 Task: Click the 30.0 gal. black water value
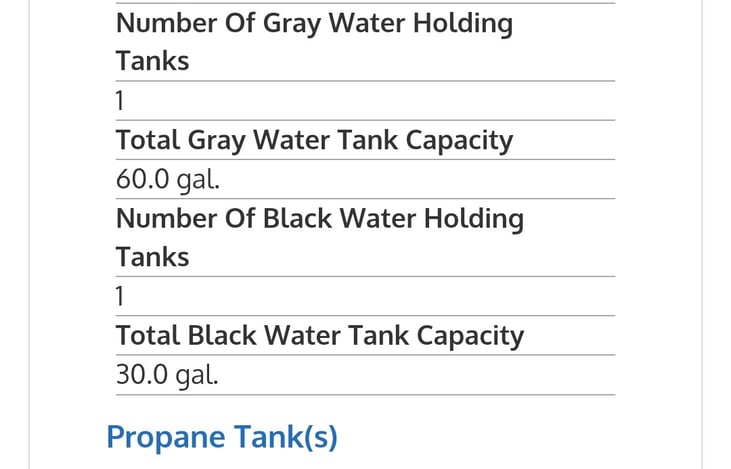(167, 375)
